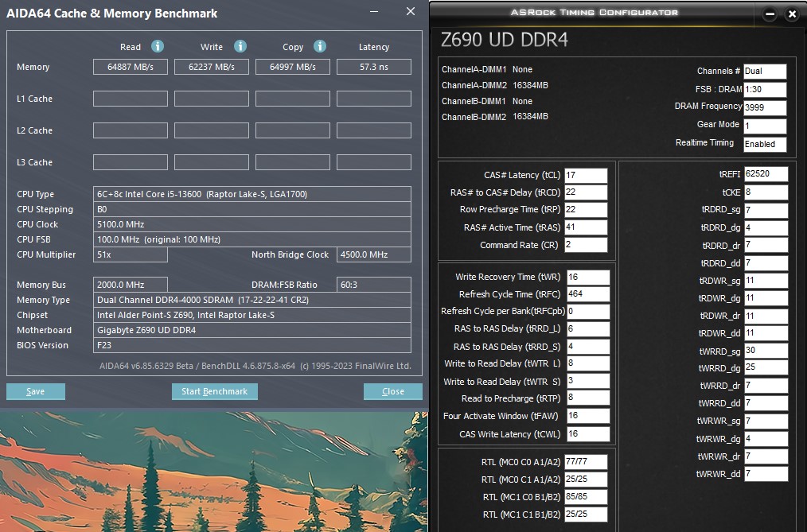This screenshot has height=532, width=807.
Task: Click the DRAM Frequency field 3999
Action: [x=765, y=107]
